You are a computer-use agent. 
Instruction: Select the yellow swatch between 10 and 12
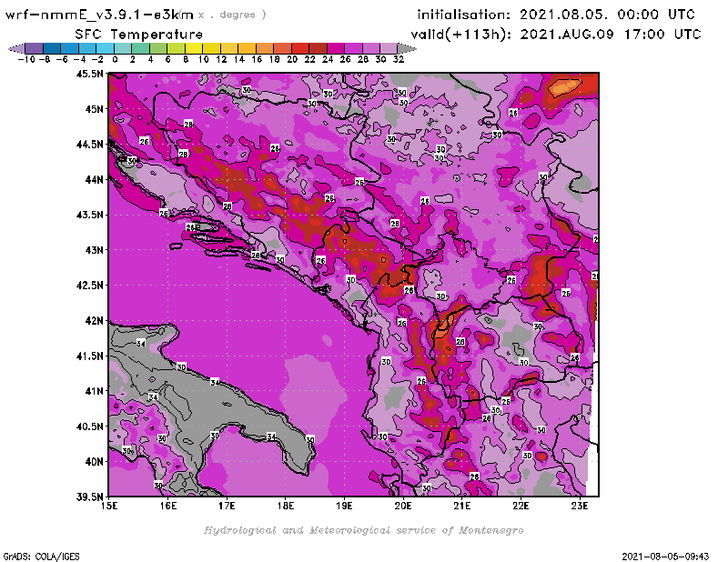point(211,48)
